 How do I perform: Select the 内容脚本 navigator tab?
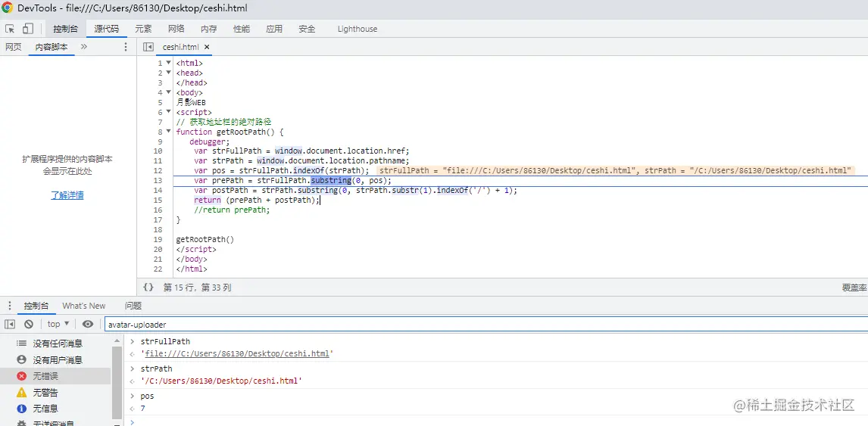[x=52, y=47]
